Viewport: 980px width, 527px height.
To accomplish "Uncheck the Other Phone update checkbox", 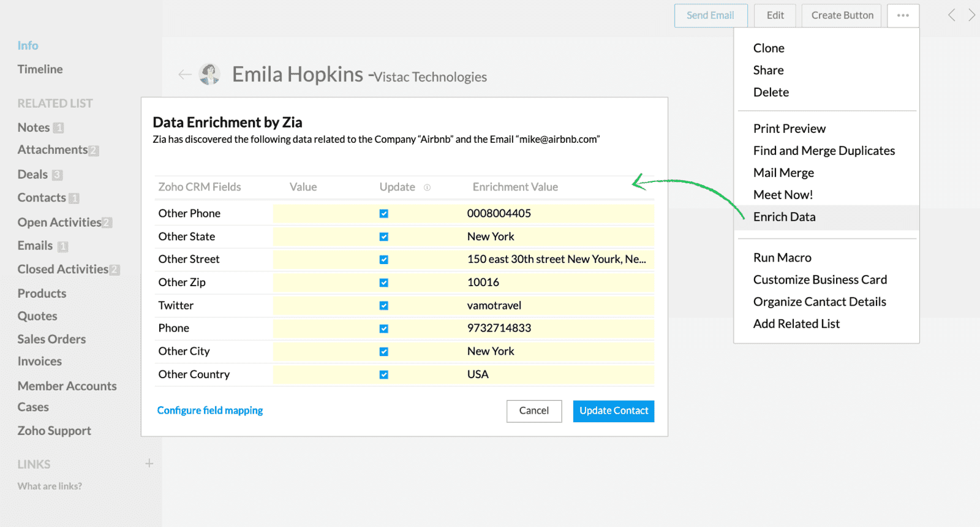I will 383,213.
